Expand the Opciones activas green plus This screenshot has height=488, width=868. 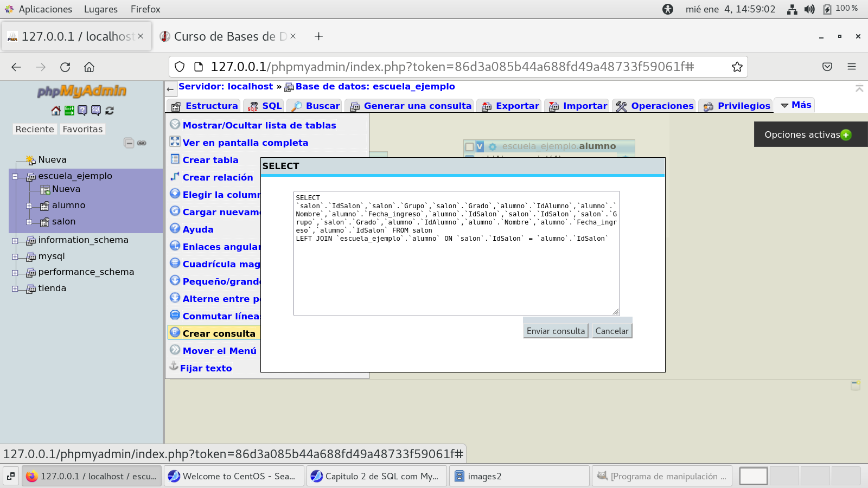[846, 135]
